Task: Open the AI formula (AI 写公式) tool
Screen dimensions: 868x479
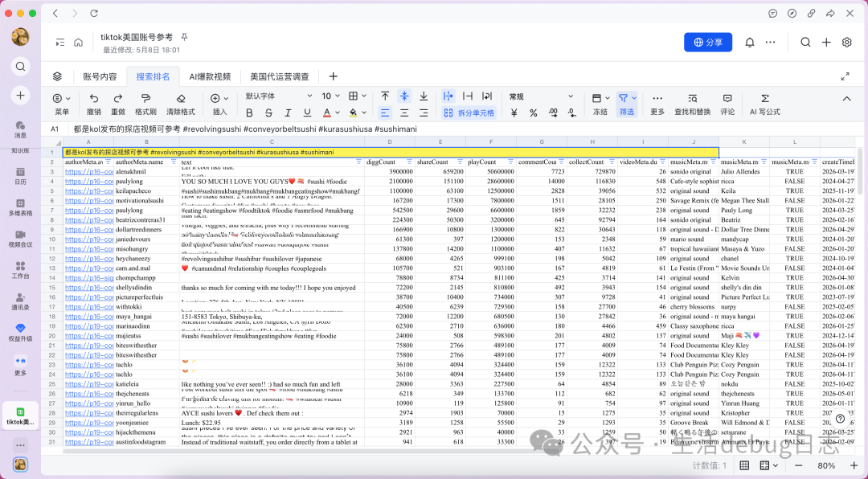Action: pyautogui.click(x=764, y=99)
